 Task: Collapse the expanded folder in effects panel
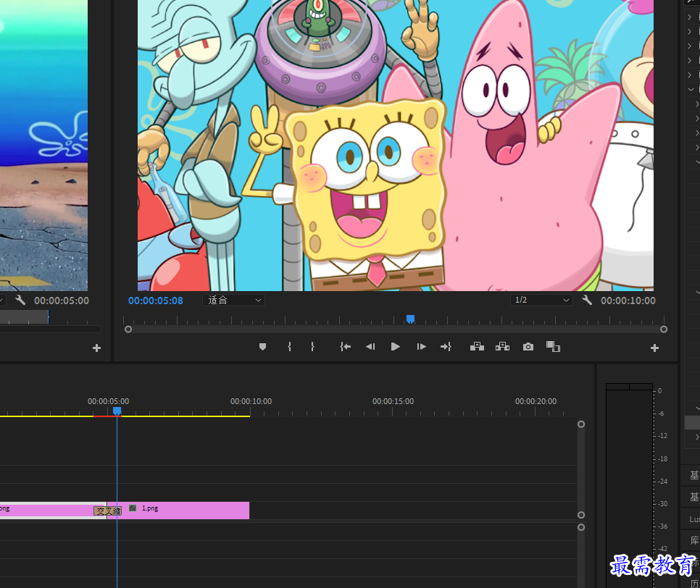click(x=691, y=89)
